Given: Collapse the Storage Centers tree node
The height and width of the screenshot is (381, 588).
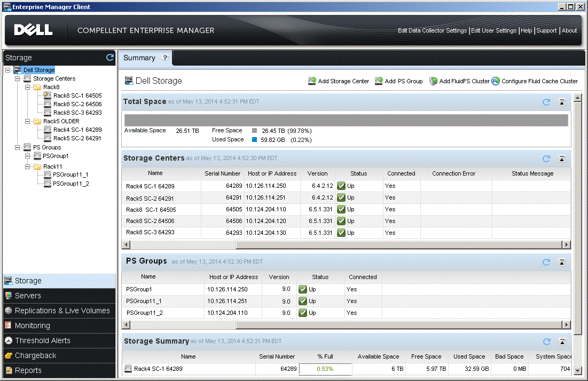Looking at the screenshot, I should [17, 78].
